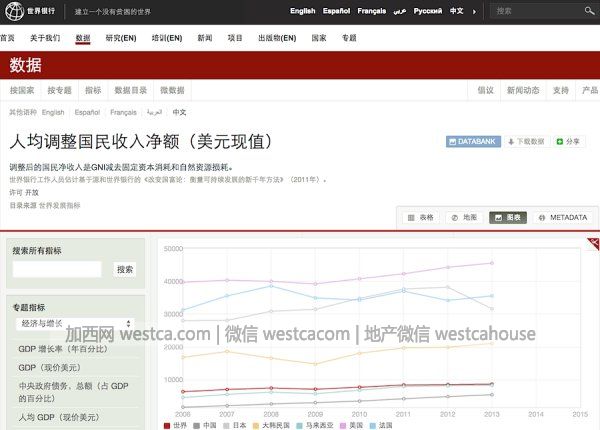The height and width of the screenshot is (430, 600).
Task: Open 新闻 navigation item
Action: tap(205, 38)
